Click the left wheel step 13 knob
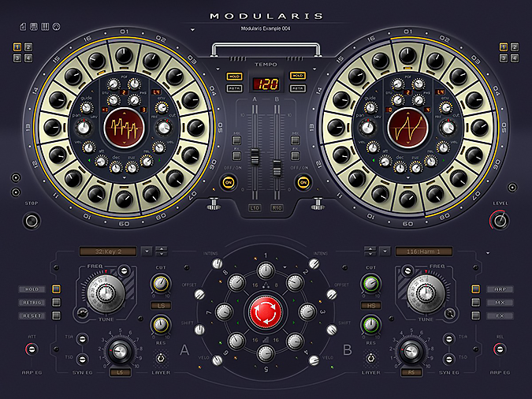 click(x=52, y=128)
